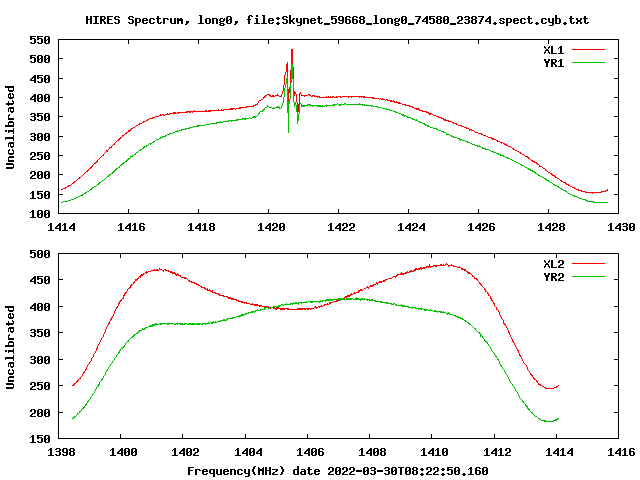The height and width of the screenshot is (480, 640).
Task: Click the 1426 tick label on top x-axis
Action: (x=481, y=227)
